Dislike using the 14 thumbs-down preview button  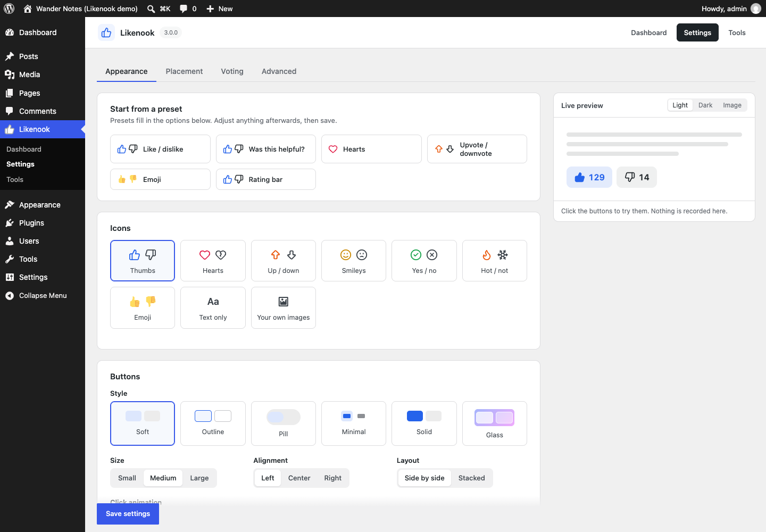(637, 177)
